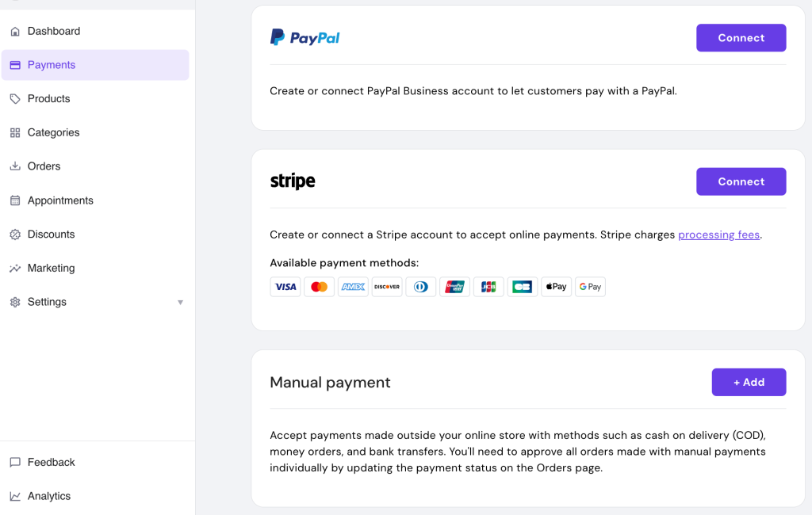
Task: Click the Mastercard icon under Stripe
Action: coord(320,286)
